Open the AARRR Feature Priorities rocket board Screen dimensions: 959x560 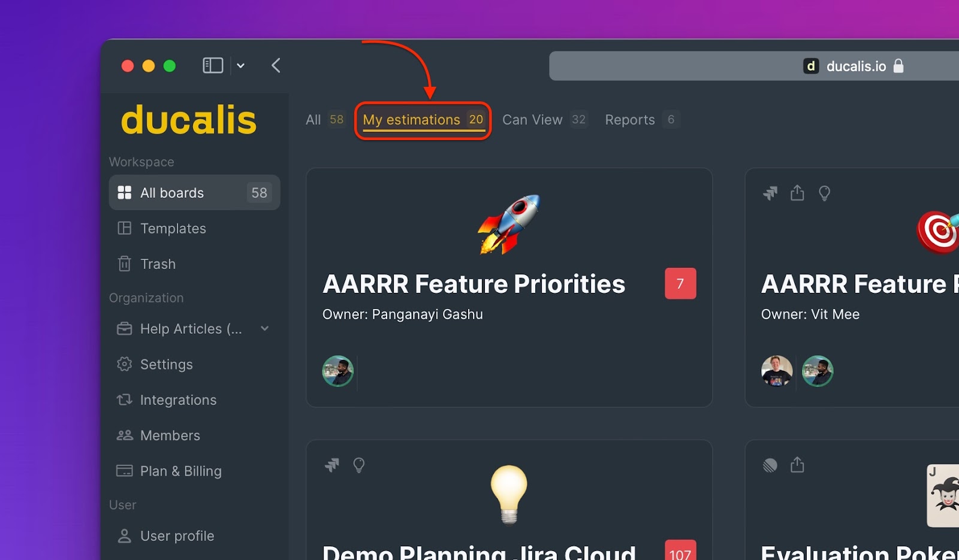474,284
